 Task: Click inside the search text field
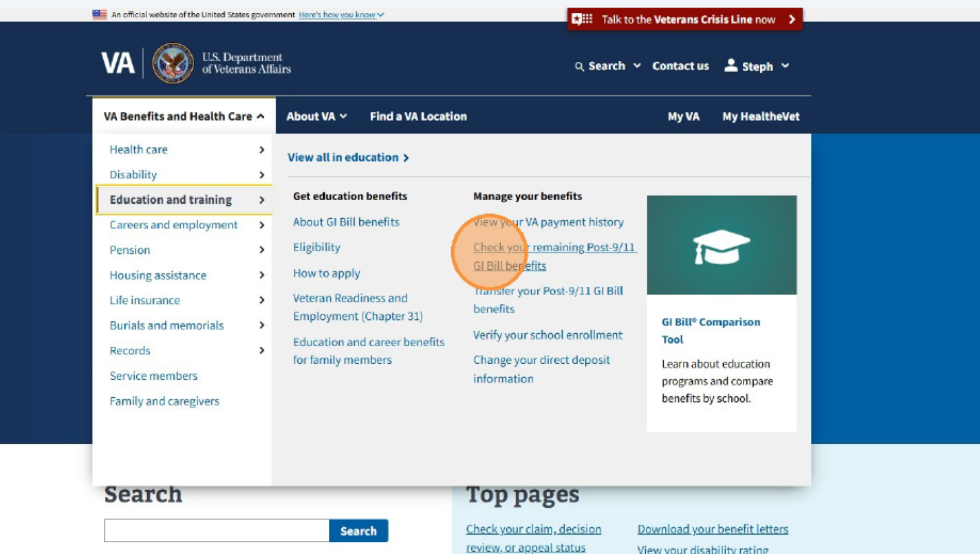tap(216, 530)
